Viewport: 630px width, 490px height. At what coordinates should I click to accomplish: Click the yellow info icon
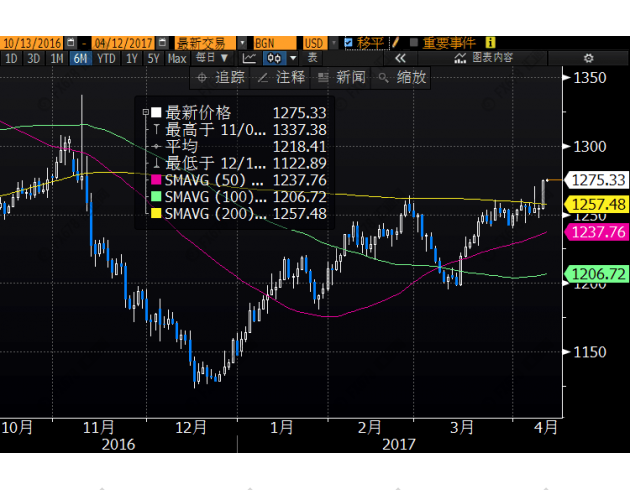pos(491,43)
